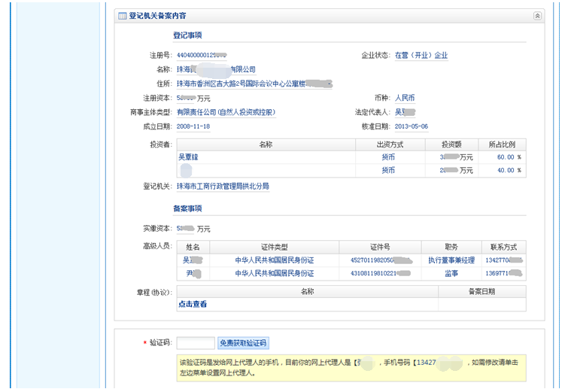The width and height of the screenshot is (565, 392).
Task: Click the 珠海市工商行政管理局拱北分局 registrar value
Action: [x=223, y=187]
